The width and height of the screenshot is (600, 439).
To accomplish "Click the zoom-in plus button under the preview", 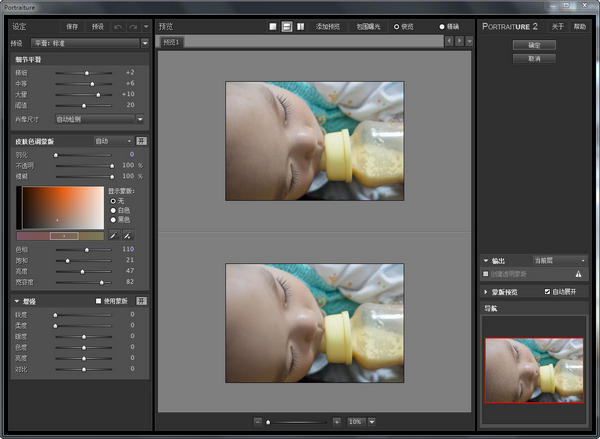I will tap(337, 421).
